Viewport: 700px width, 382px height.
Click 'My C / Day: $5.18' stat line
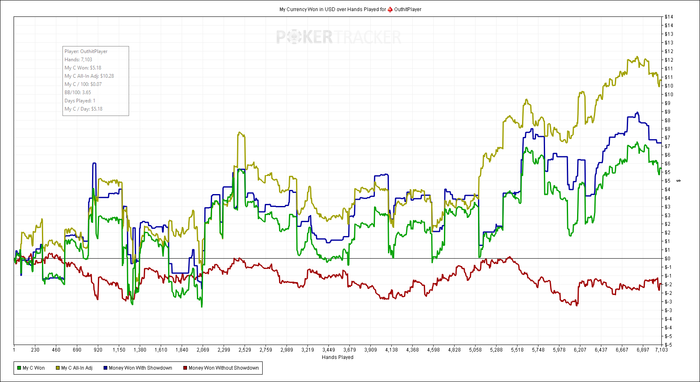[x=83, y=109]
